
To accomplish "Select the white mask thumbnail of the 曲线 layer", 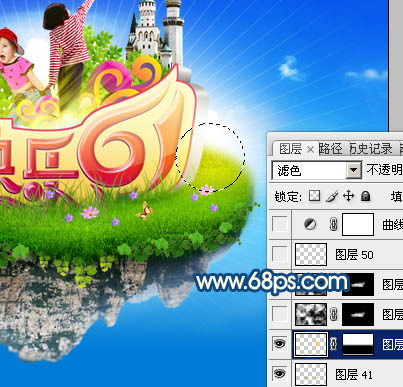I will (x=358, y=224).
